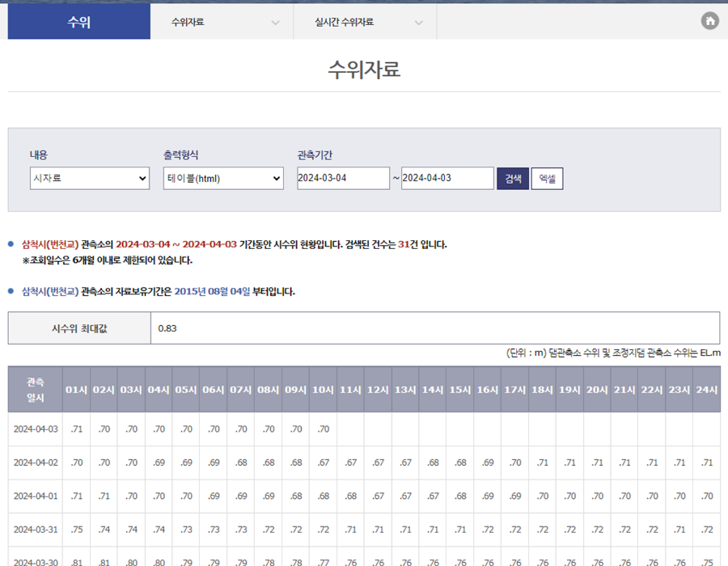Open the 내용 dropdown showing 시자료
This screenshot has height=566, width=728.
pos(89,178)
